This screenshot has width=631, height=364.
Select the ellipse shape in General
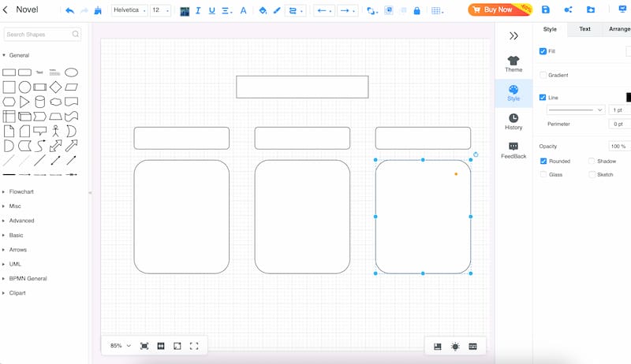[x=71, y=72]
